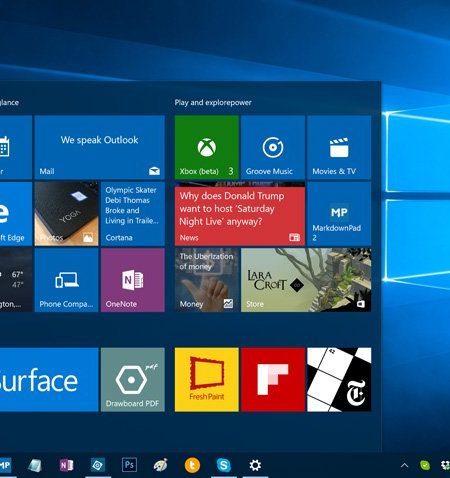Image resolution: width=450 pixels, height=478 pixels.
Task: Open OneNote from the taskbar
Action: pos(66,465)
